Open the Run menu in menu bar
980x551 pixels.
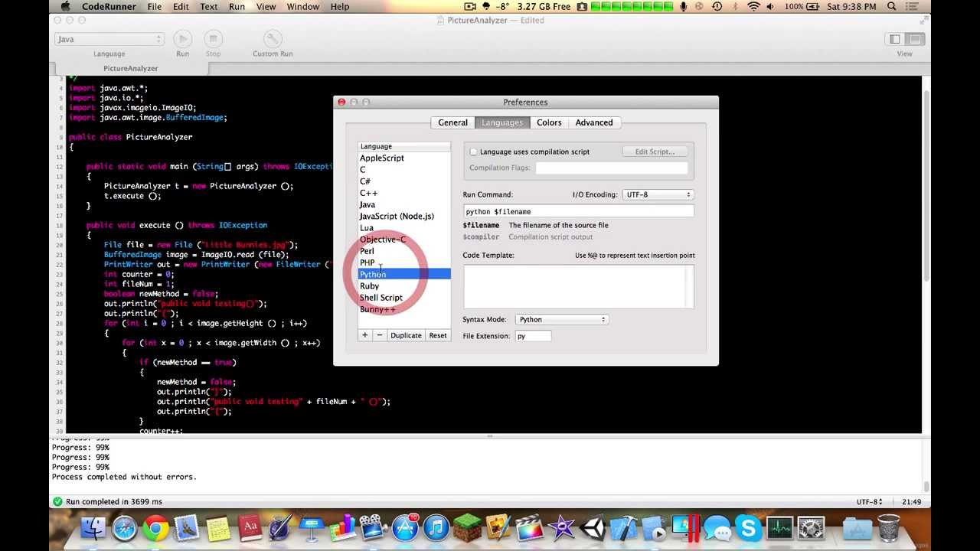[237, 7]
